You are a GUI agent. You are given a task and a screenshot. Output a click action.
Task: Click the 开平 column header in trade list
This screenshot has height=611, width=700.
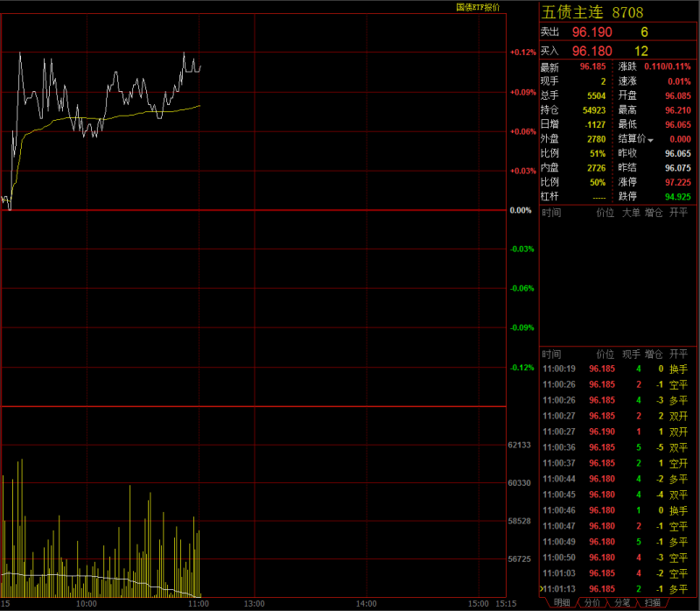coord(678,354)
